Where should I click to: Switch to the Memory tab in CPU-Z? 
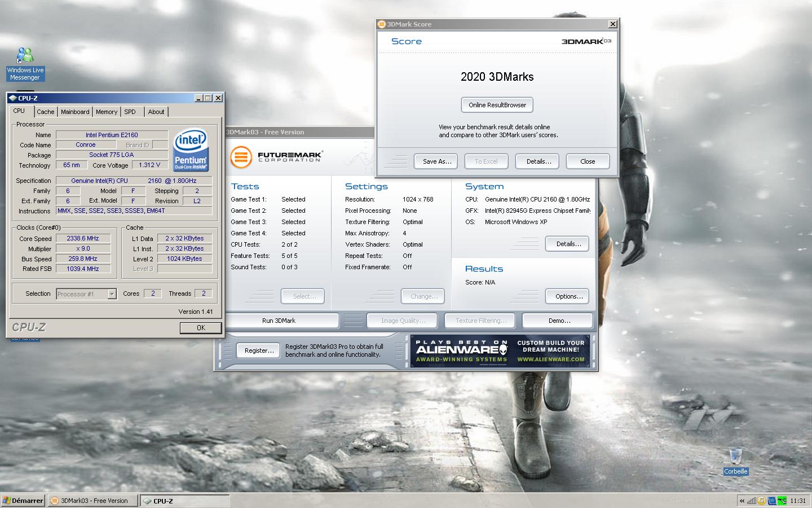[x=107, y=112]
